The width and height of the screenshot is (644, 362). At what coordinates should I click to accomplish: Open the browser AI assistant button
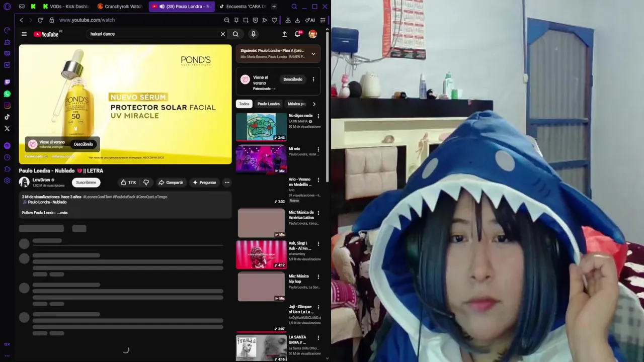310,20
